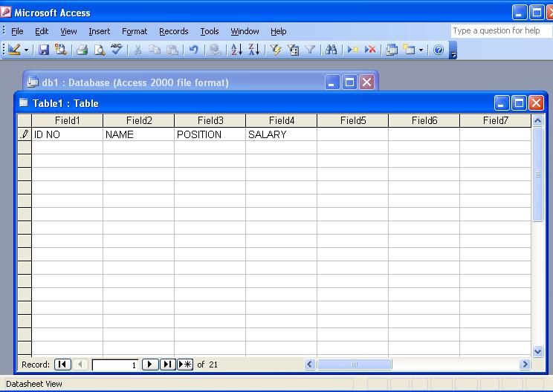Open Microsoft Access Help icon
The width and height of the screenshot is (553, 392).
pyautogui.click(x=439, y=50)
